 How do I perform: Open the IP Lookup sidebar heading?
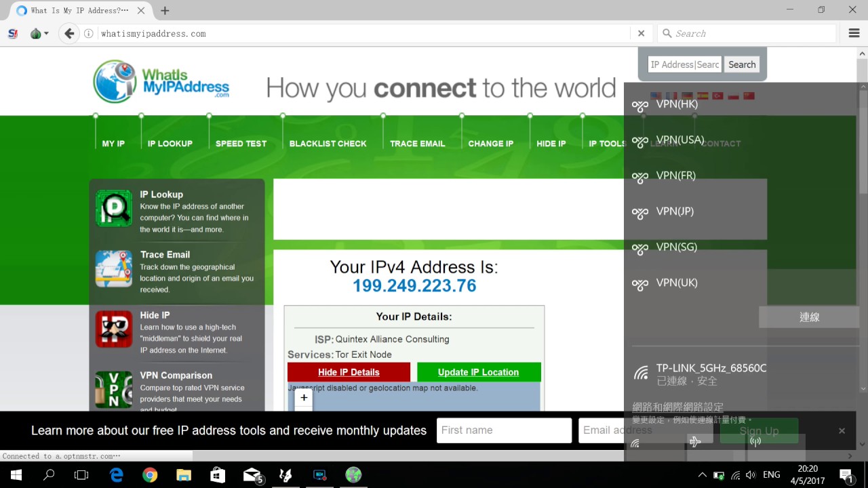click(161, 195)
